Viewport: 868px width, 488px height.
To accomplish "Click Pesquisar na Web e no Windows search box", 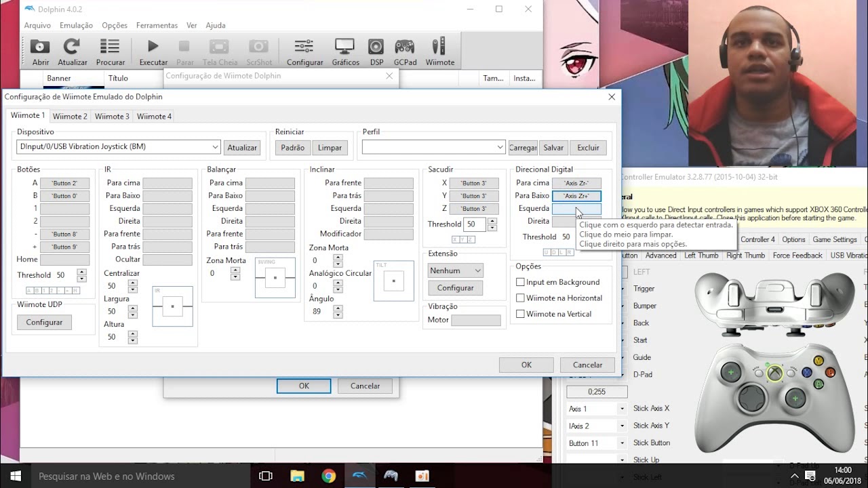I will (x=140, y=476).
